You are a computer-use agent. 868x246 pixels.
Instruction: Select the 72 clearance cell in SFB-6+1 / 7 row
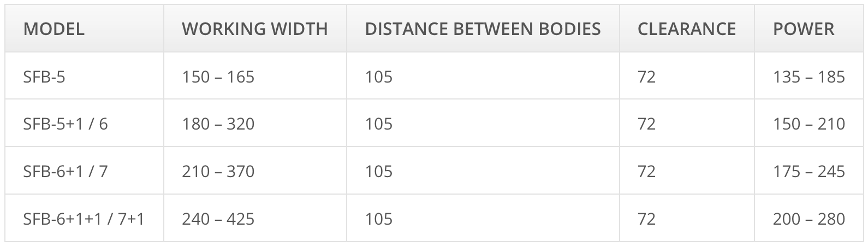pyautogui.click(x=646, y=172)
